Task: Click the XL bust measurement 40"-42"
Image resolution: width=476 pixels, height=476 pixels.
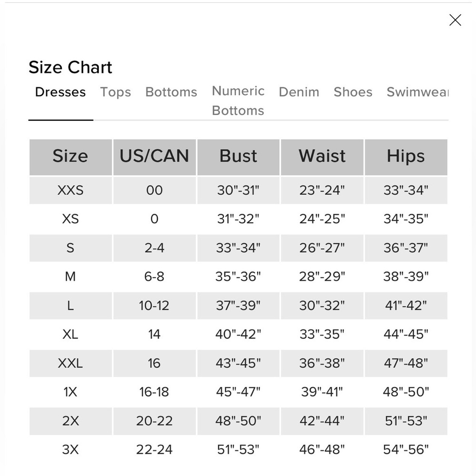Action: 238,334
